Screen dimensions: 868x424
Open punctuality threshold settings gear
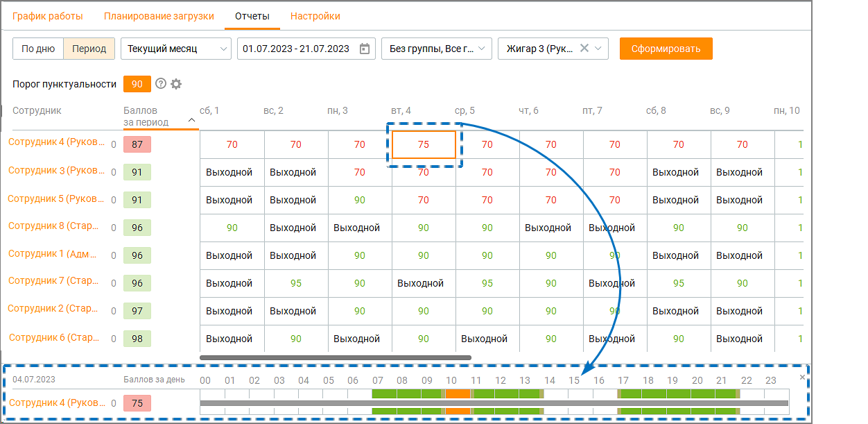(x=176, y=84)
